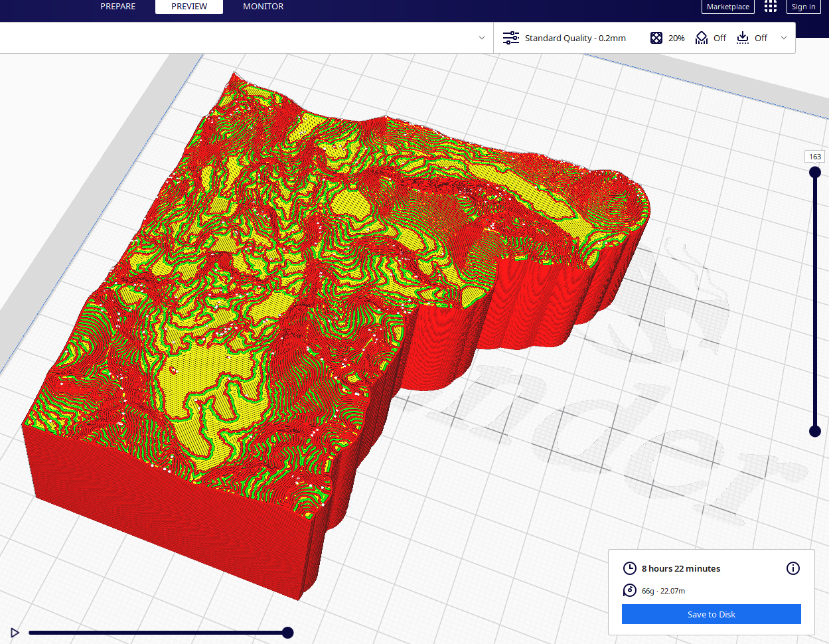
Task: Expand the print settings panel chevron
Action: click(784, 38)
